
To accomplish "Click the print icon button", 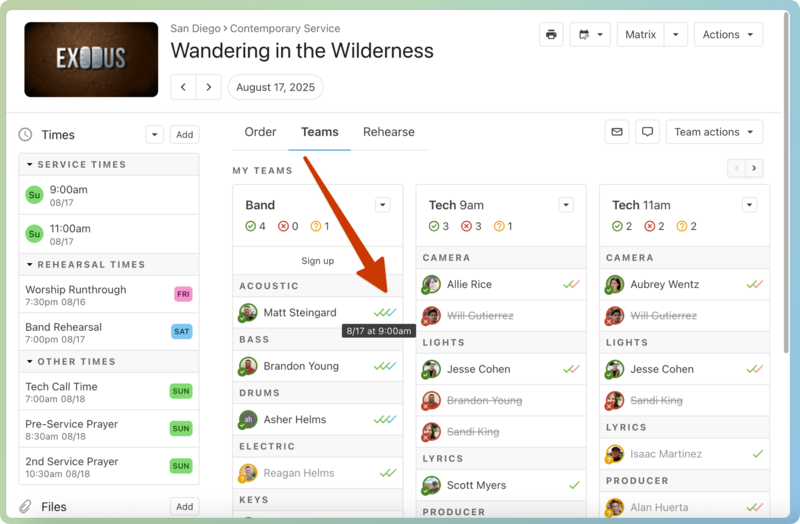I will click(551, 35).
